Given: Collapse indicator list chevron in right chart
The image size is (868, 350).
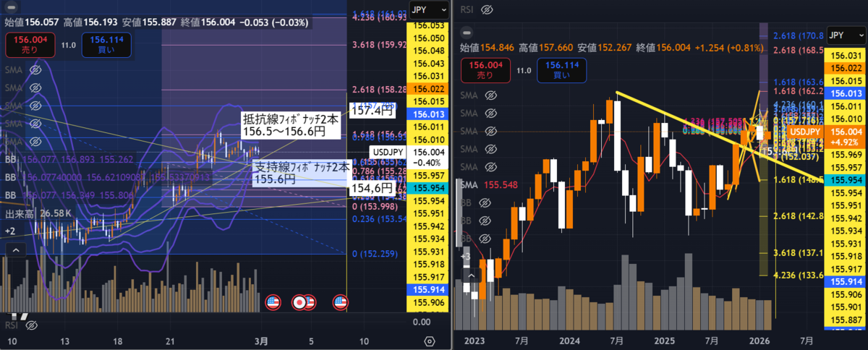Looking at the screenshot, I should tap(470, 276).
